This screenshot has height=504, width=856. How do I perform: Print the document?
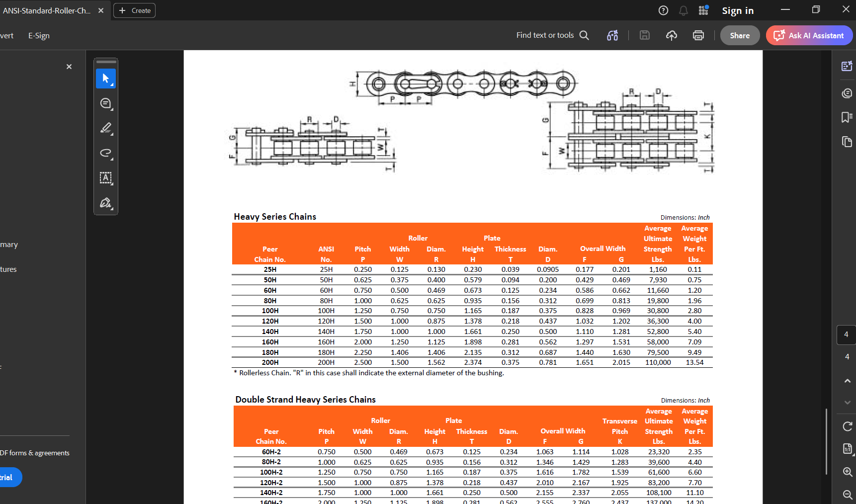click(x=698, y=35)
